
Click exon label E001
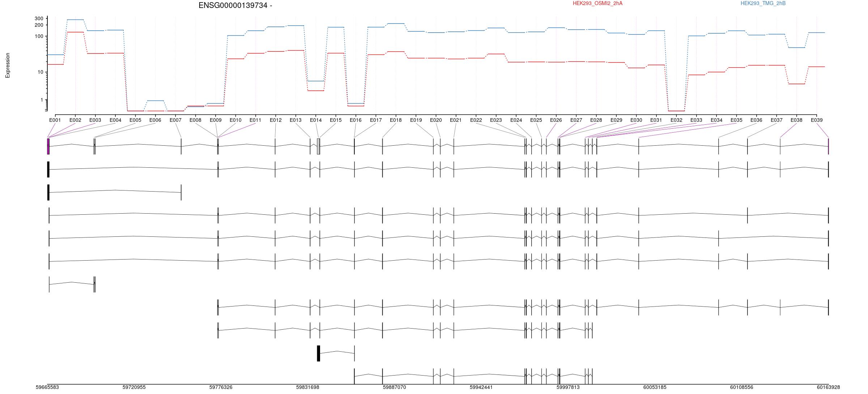click(x=55, y=120)
